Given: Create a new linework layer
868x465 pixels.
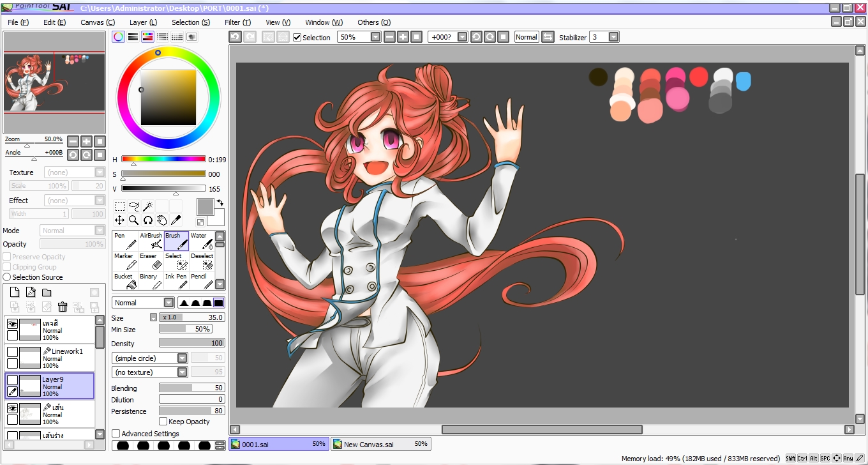Looking at the screenshot, I should pyautogui.click(x=31, y=293).
